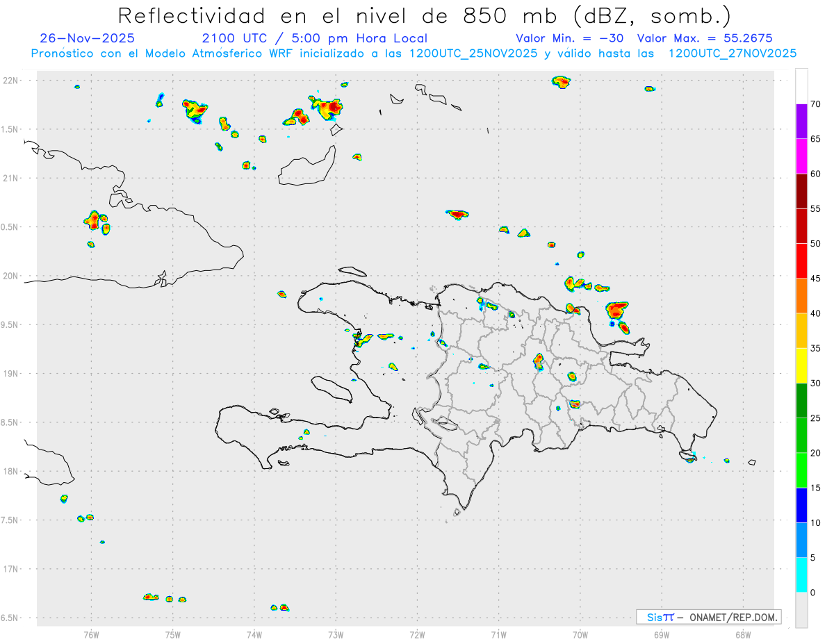Click the 18N latitude label
The image size is (834, 644).
pyautogui.click(x=10, y=471)
